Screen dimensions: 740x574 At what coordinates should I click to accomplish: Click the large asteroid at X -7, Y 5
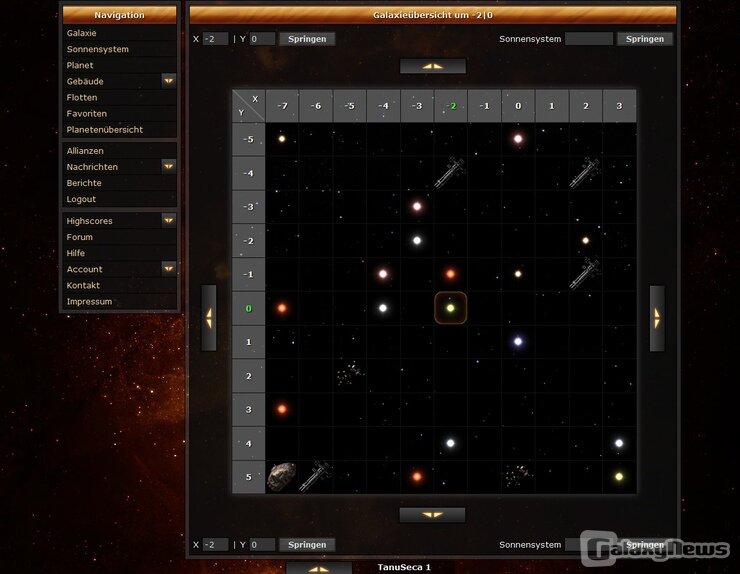(x=282, y=477)
